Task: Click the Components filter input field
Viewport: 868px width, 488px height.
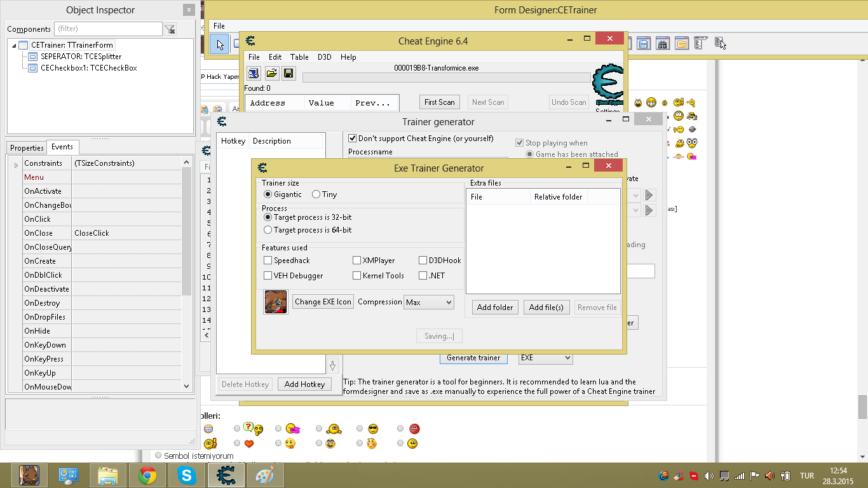Action: coord(108,29)
